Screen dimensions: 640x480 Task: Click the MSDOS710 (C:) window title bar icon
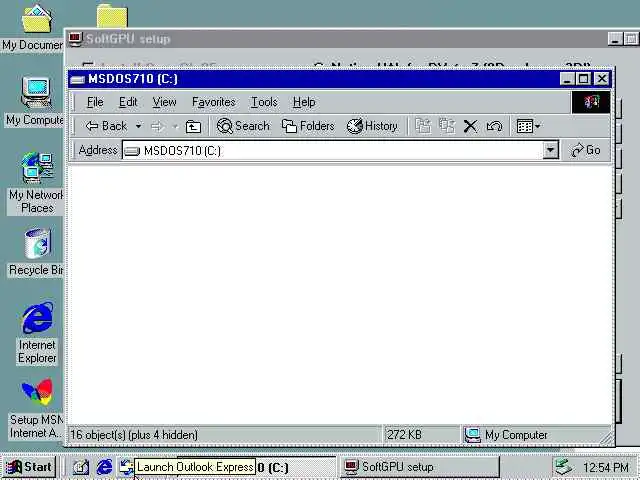(77, 79)
